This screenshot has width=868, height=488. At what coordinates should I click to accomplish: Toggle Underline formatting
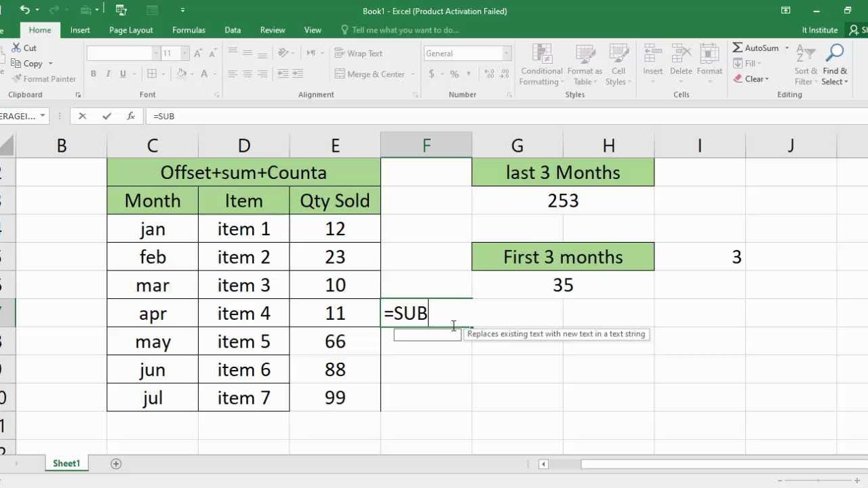(123, 74)
